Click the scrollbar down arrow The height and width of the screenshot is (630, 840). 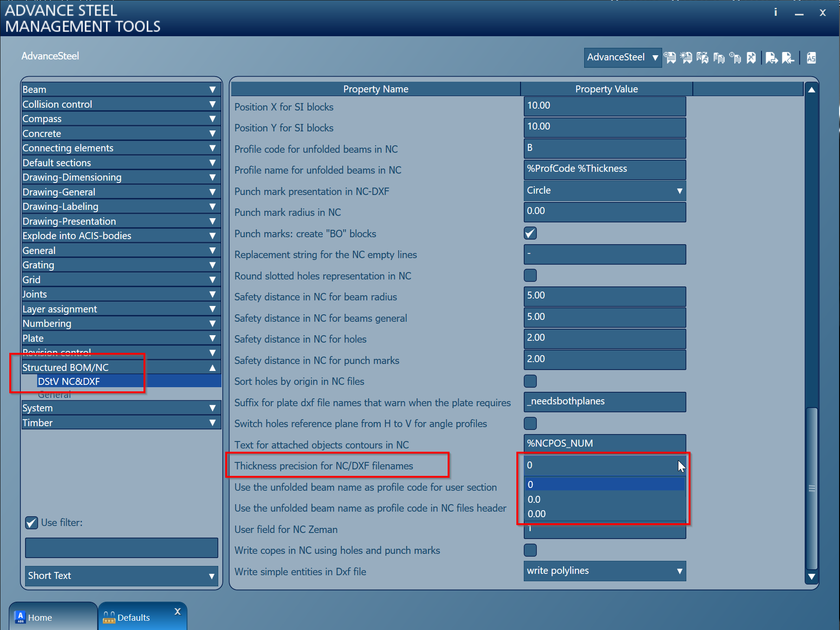coord(812,577)
